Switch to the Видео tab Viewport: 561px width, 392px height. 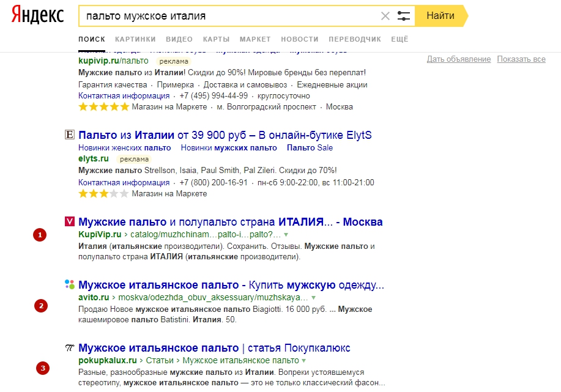click(x=179, y=39)
